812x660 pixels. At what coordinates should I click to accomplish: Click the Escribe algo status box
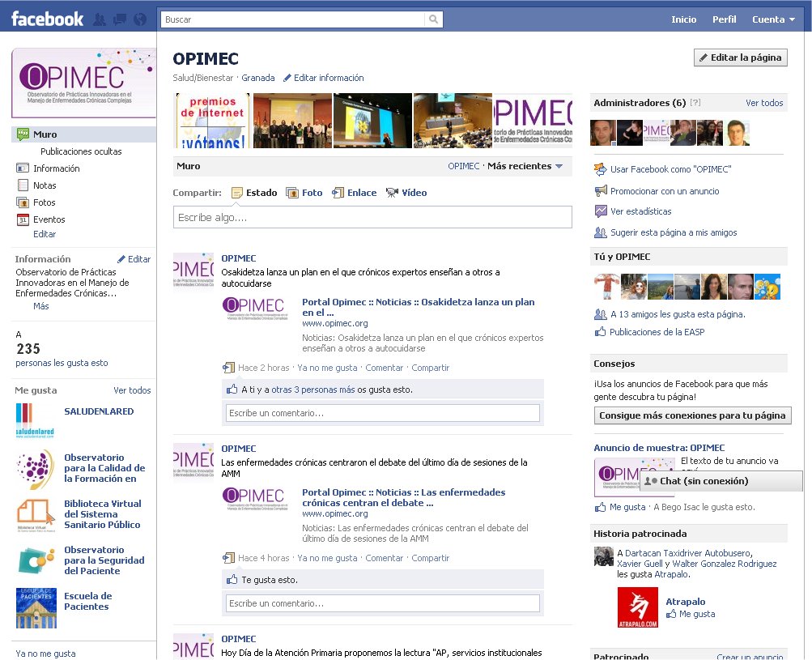click(372, 217)
